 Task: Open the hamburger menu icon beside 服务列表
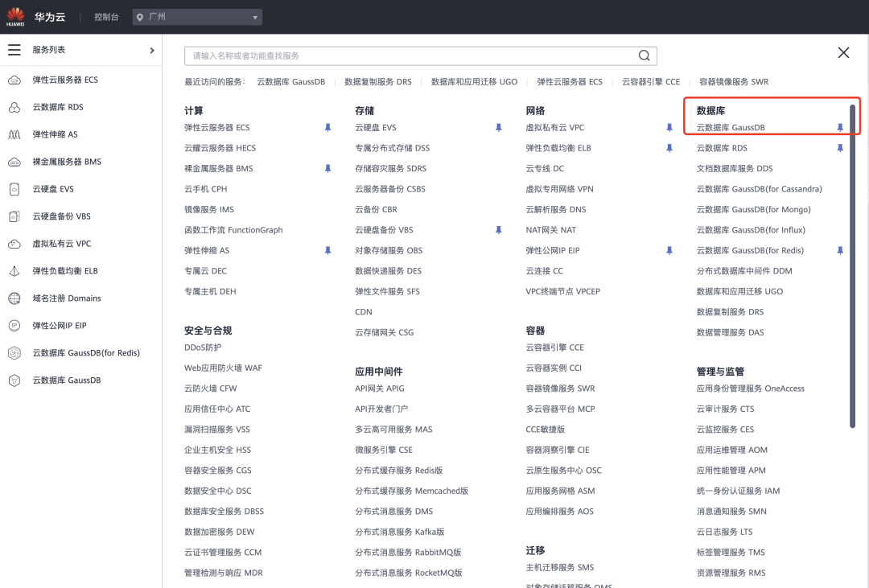(14, 50)
